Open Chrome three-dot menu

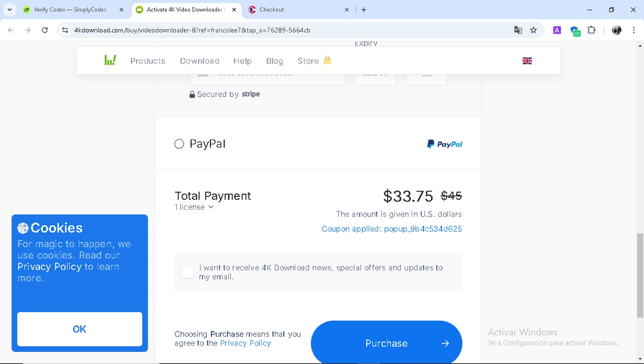[634, 30]
